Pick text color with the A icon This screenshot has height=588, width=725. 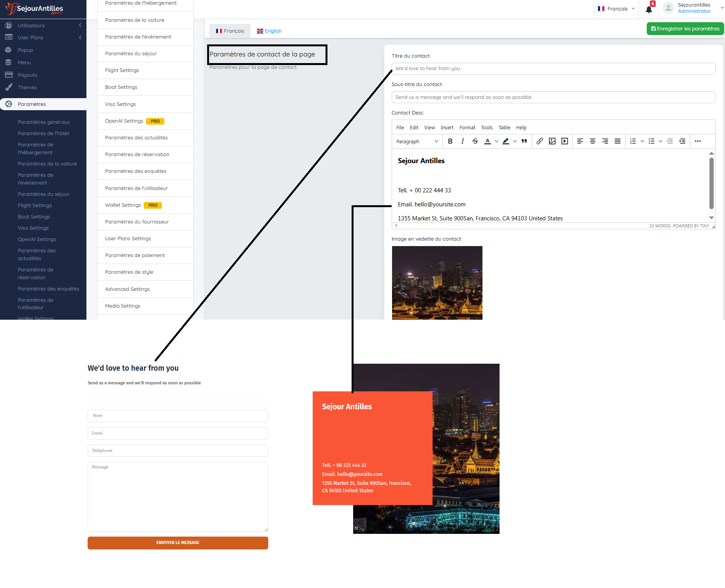coord(487,141)
